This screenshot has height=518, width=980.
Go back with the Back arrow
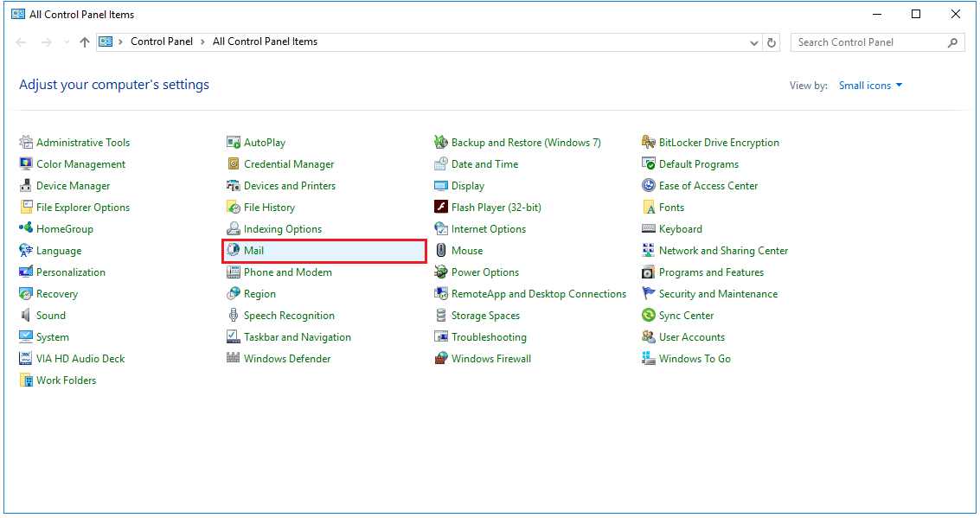22,42
